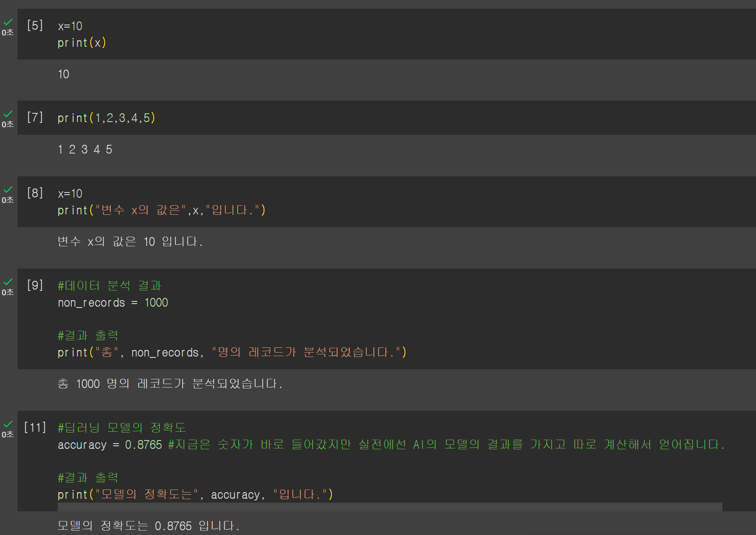Click green checkmark beside cell 7
The image size is (756, 535).
click(x=8, y=114)
